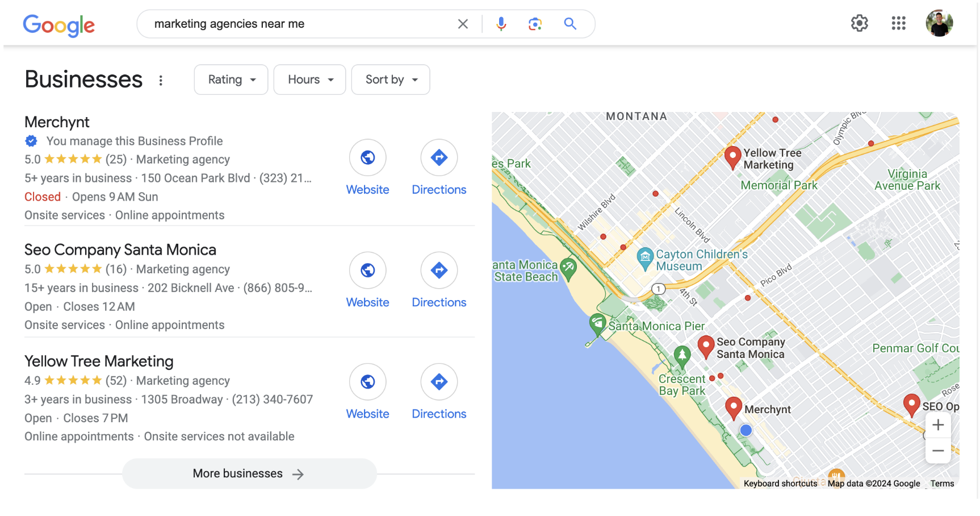
Task: Open Businesses three-dot more options menu
Action: [x=161, y=81]
